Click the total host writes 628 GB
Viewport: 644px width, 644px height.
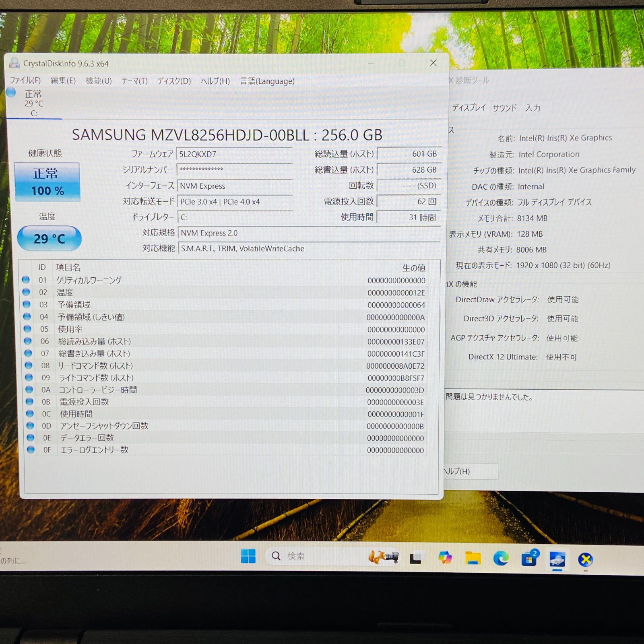click(x=409, y=170)
